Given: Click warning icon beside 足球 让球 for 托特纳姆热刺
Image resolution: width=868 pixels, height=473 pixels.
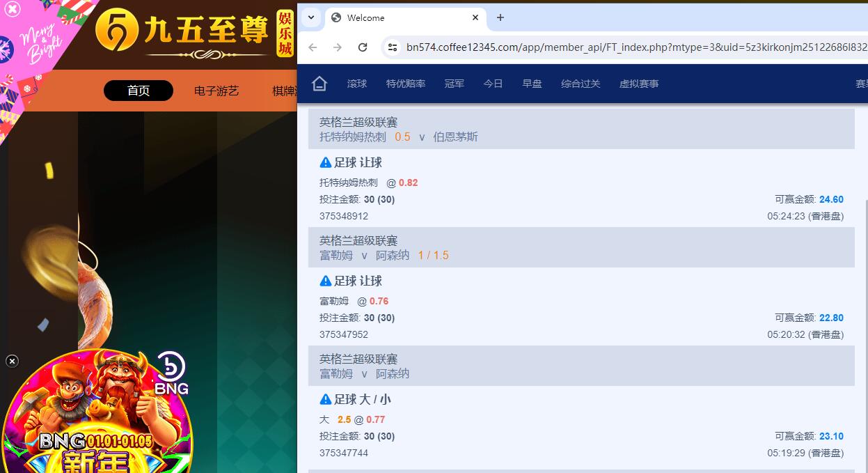Looking at the screenshot, I should 325,162.
